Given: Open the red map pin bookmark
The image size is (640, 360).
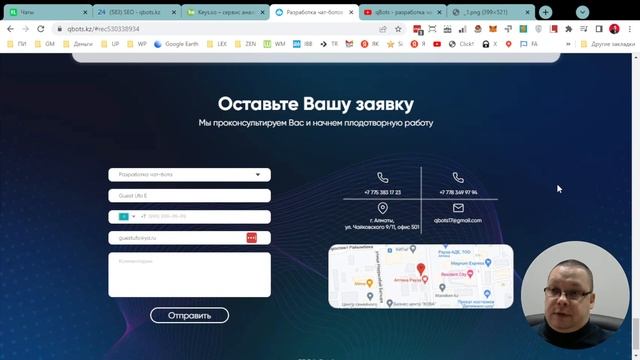Looking at the screenshot, I should point(509,44).
